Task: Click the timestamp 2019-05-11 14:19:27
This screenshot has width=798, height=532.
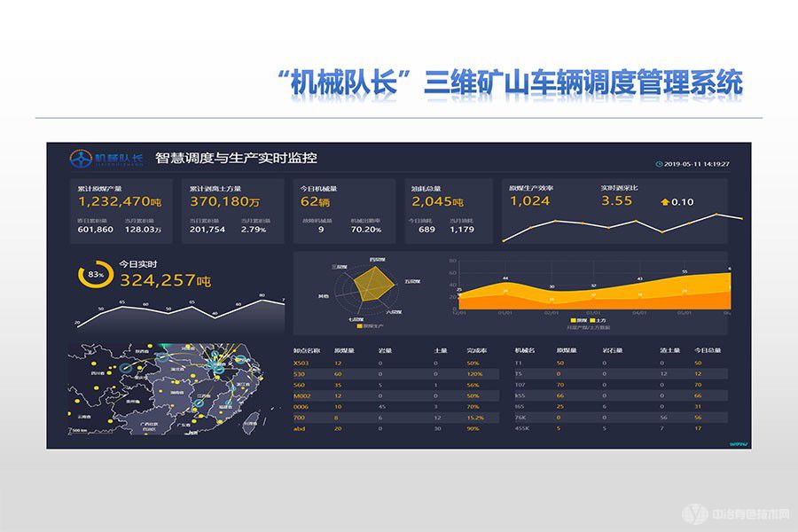Action: [697, 164]
